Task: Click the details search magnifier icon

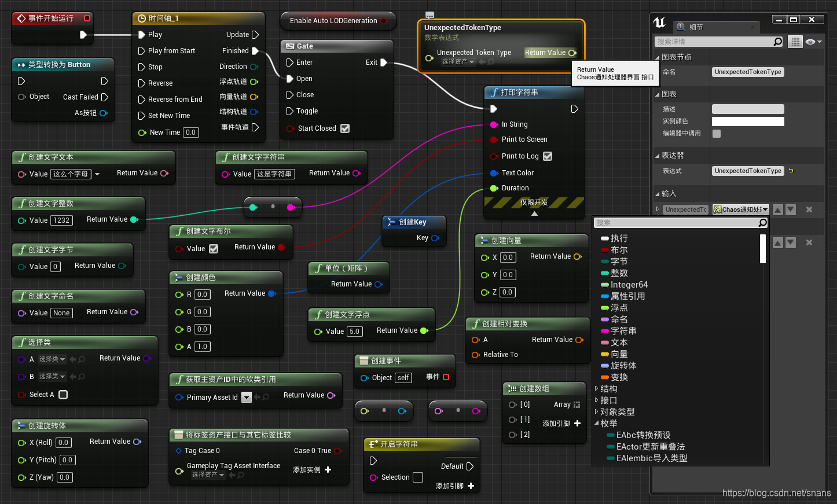Action: point(777,42)
